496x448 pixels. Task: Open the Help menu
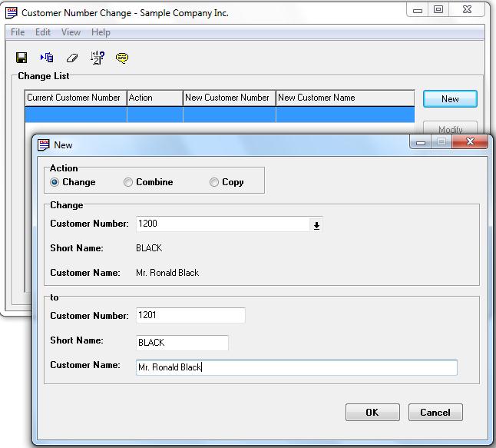coord(101,32)
